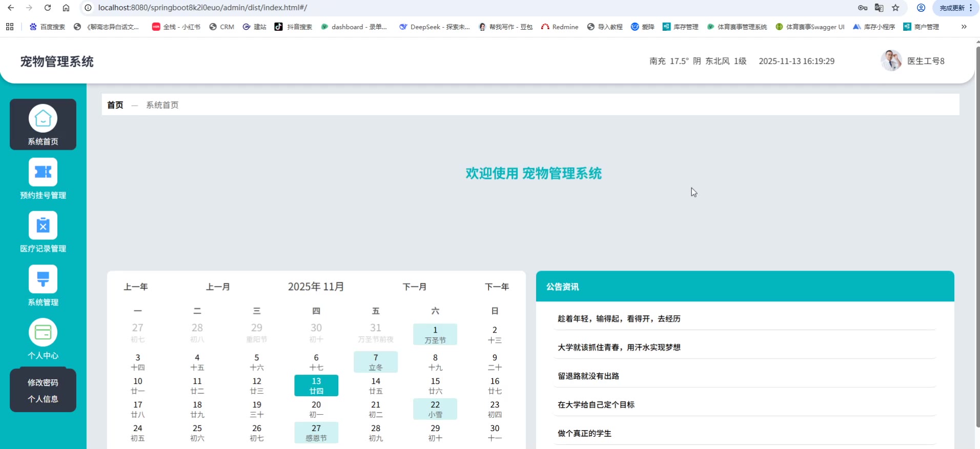Click the doctor avatar picture in header

891,61
